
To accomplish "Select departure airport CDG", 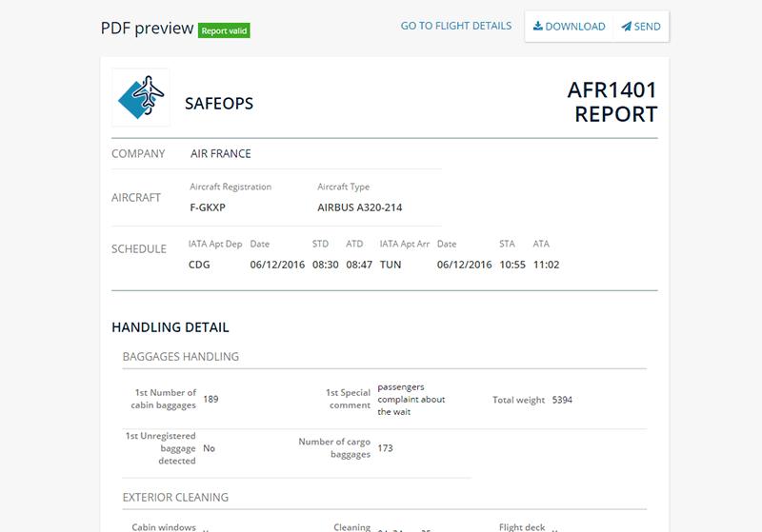I will click(x=199, y=265).
